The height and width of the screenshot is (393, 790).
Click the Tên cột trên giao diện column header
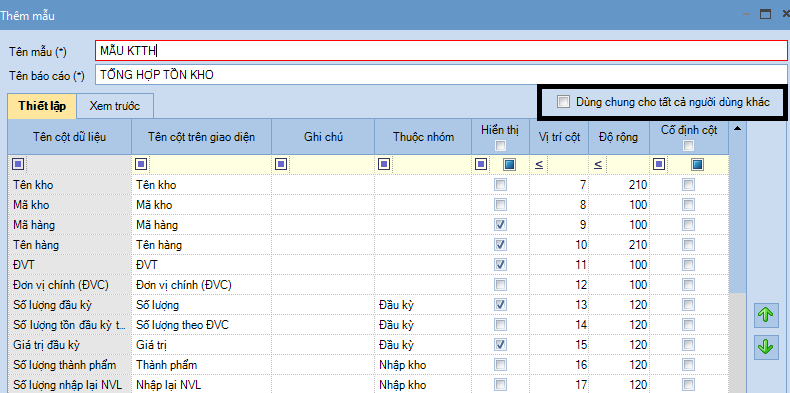(x=202, y=137)
